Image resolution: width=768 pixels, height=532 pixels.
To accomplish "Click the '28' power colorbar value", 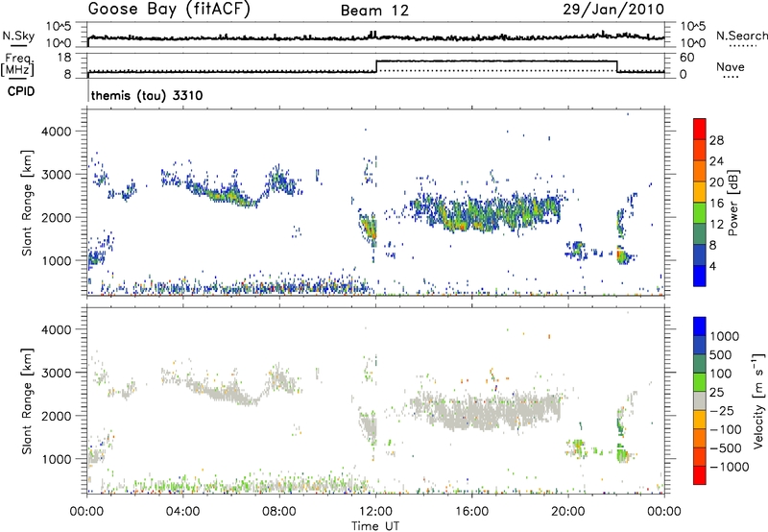I will pos(716,140).
